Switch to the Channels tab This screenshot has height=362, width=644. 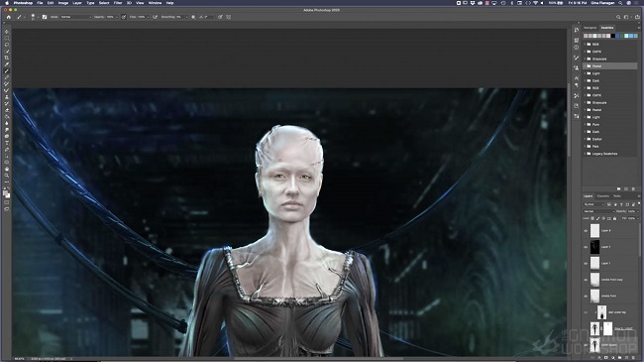603,196
